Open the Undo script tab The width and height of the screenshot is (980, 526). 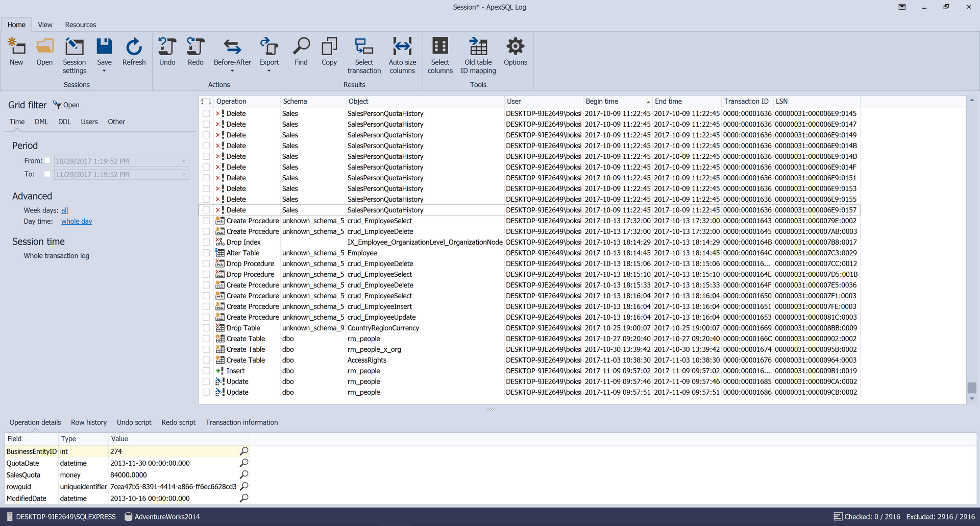pyautogui.click(x=134, y=422)
